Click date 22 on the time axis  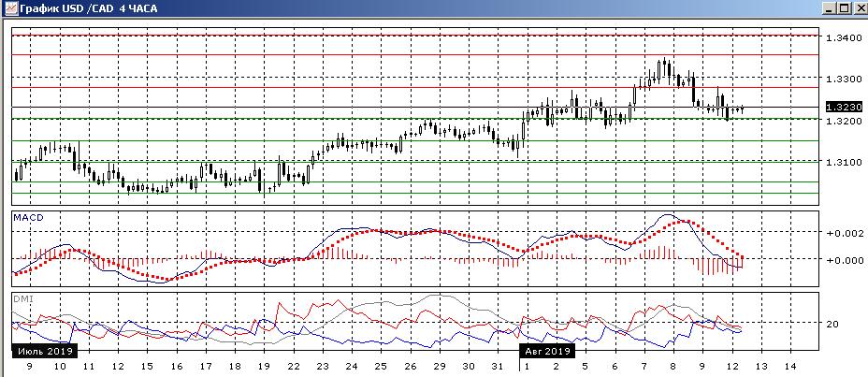294,366
